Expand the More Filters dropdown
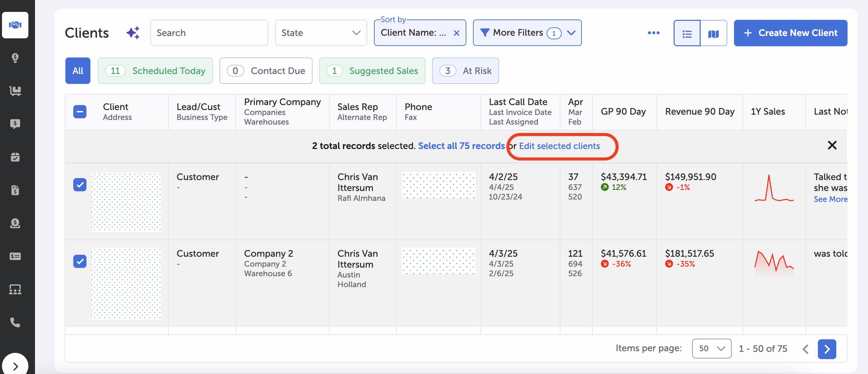Screen dimensions: 868x374 click(527, 33)
